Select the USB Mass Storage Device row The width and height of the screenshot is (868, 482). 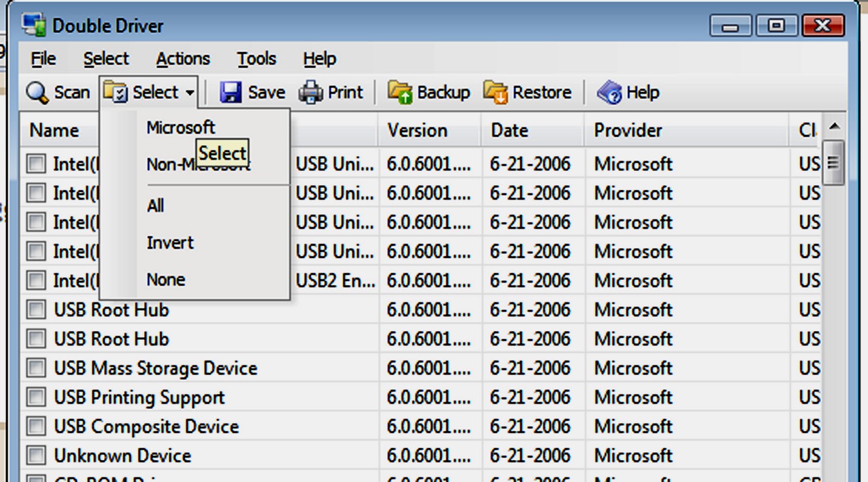421,368
